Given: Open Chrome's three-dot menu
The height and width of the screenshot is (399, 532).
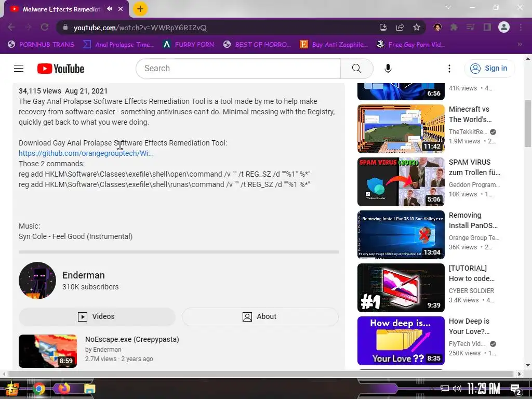Looking at the screenshot, I should [x=521, y=27].
